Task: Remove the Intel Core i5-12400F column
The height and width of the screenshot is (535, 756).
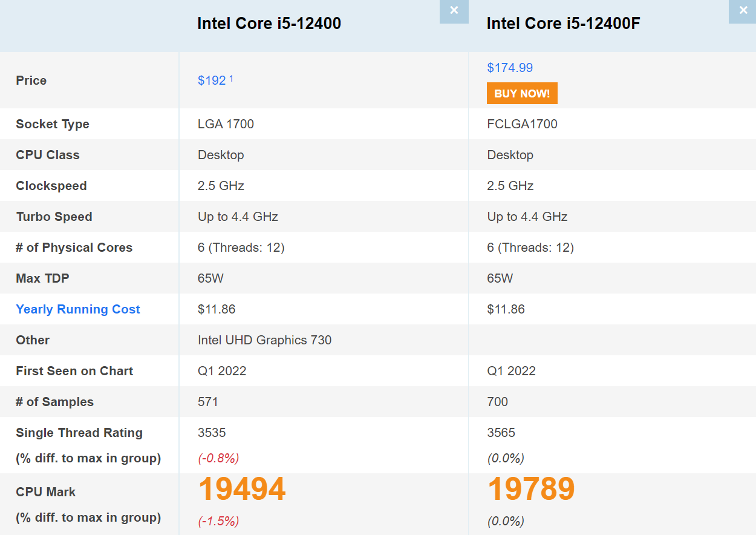Action: pyautogui.click(x=743, y=11)
